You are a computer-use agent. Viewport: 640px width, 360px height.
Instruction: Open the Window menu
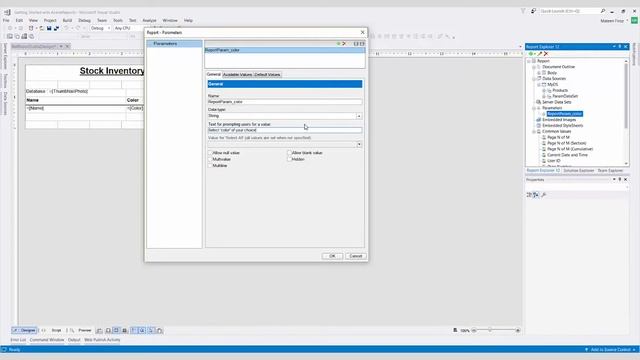[170, 20]
